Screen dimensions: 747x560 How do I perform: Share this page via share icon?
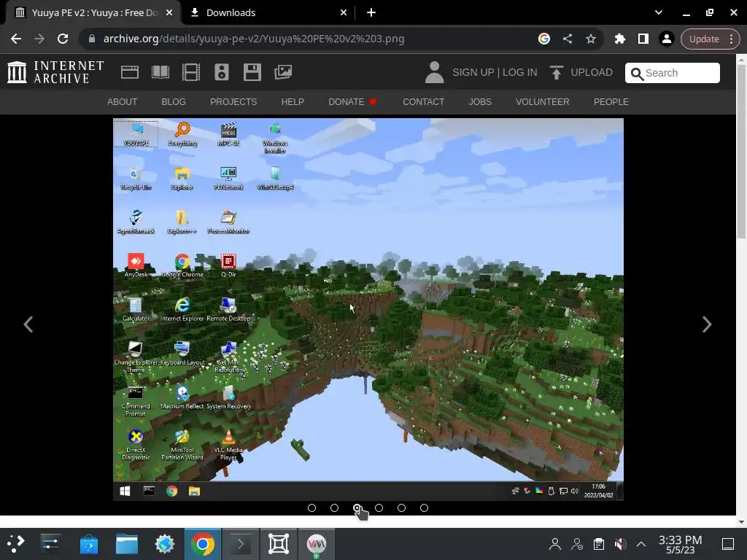(x=567, y=39)
